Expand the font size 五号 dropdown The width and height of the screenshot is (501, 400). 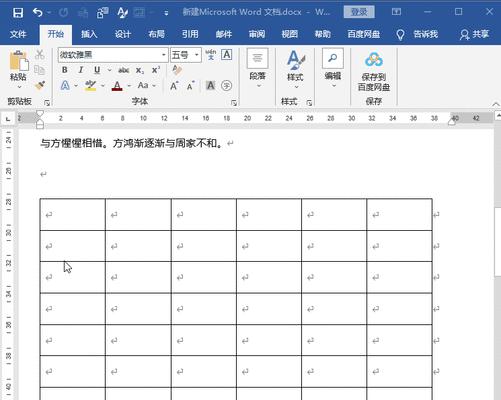click(x=197, y=55)
